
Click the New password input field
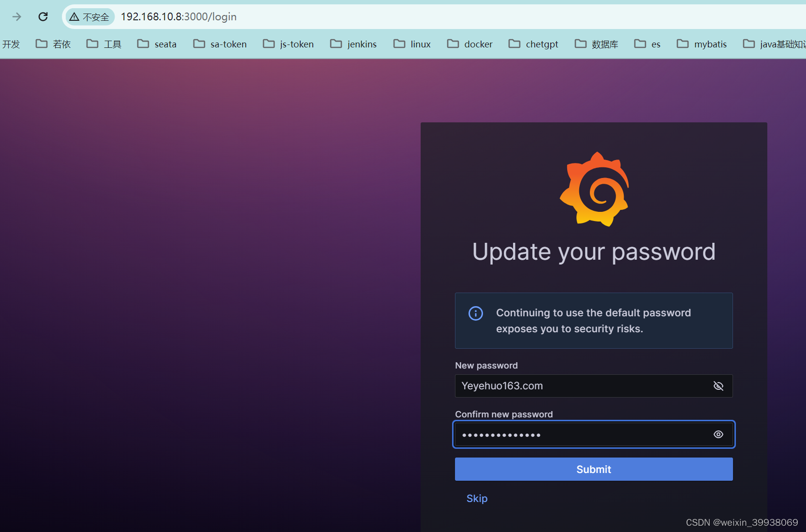[x=594, y=386]
